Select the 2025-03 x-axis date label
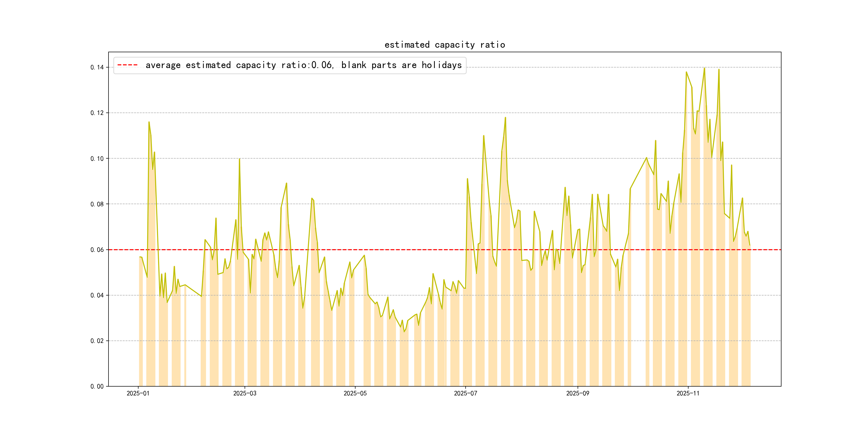868x434 pixels. point(245,394)
